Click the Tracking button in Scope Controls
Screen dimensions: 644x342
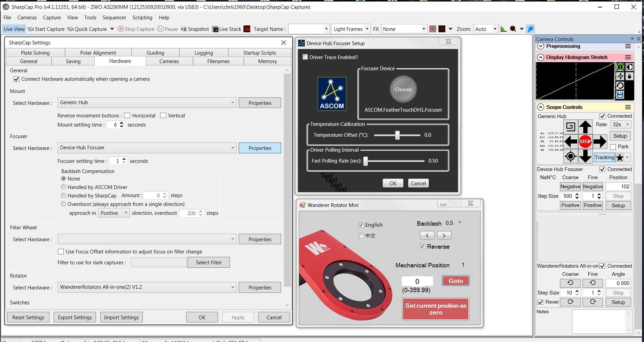(604, 157)
